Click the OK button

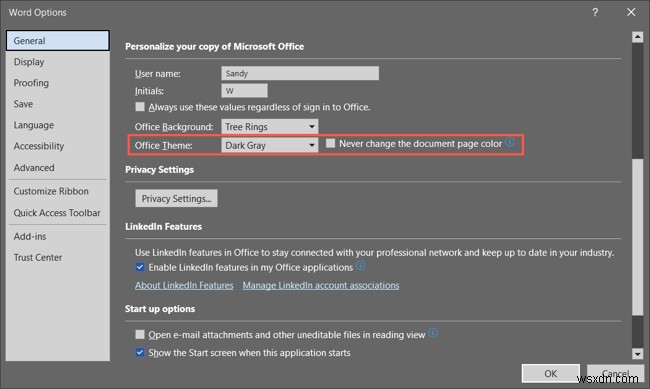(x=551, y=374)
